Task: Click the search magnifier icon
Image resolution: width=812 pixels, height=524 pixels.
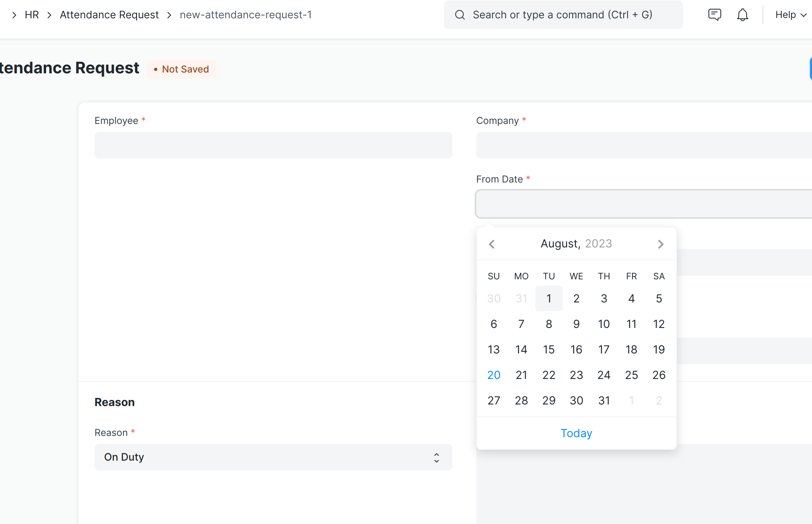Action: [460, 14]
